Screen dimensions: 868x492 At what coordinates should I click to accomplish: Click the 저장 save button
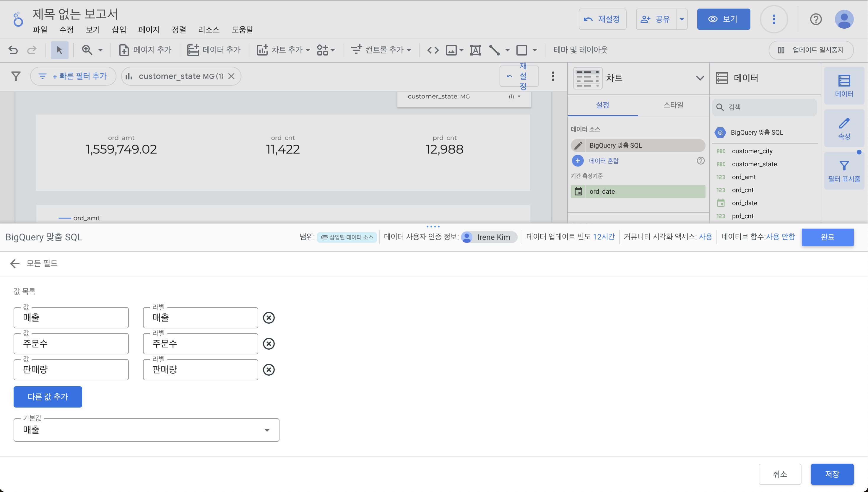832,474
